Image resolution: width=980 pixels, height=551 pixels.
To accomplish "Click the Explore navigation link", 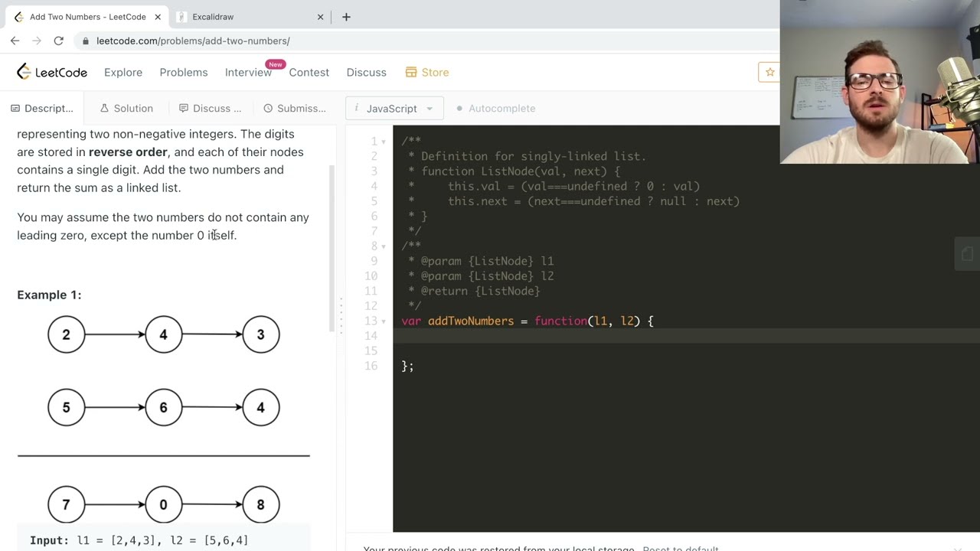I will coord(123,72).
